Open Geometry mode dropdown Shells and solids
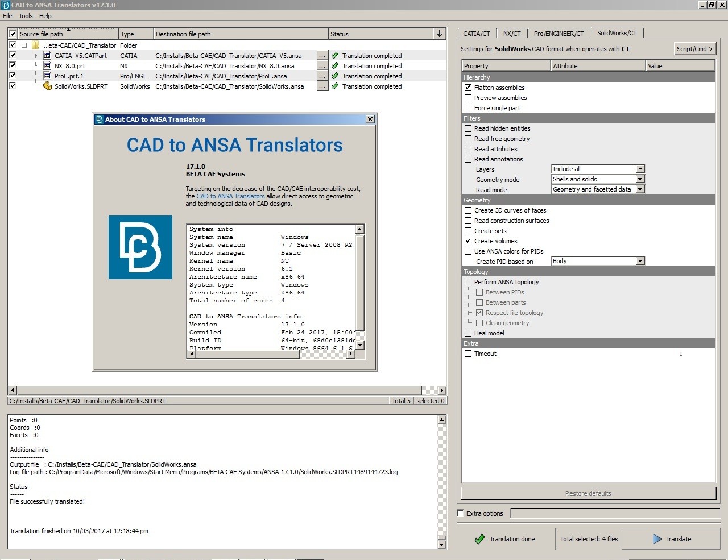The width and height of the screenshot is (728, 560). pos(598,179)
